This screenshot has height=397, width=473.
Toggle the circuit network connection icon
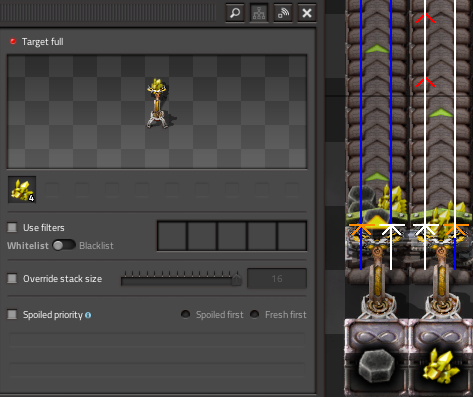pos(259,13)
